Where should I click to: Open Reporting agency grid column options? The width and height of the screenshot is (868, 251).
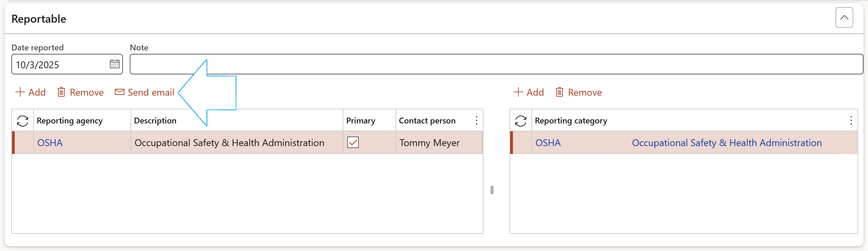[476, 120]
